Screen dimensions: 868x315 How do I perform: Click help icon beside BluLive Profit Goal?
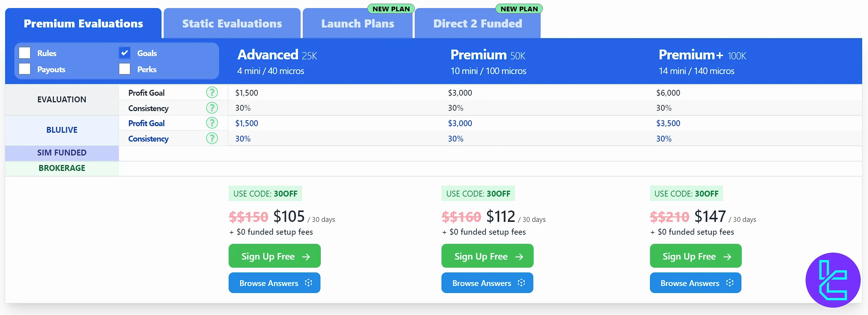212,123
